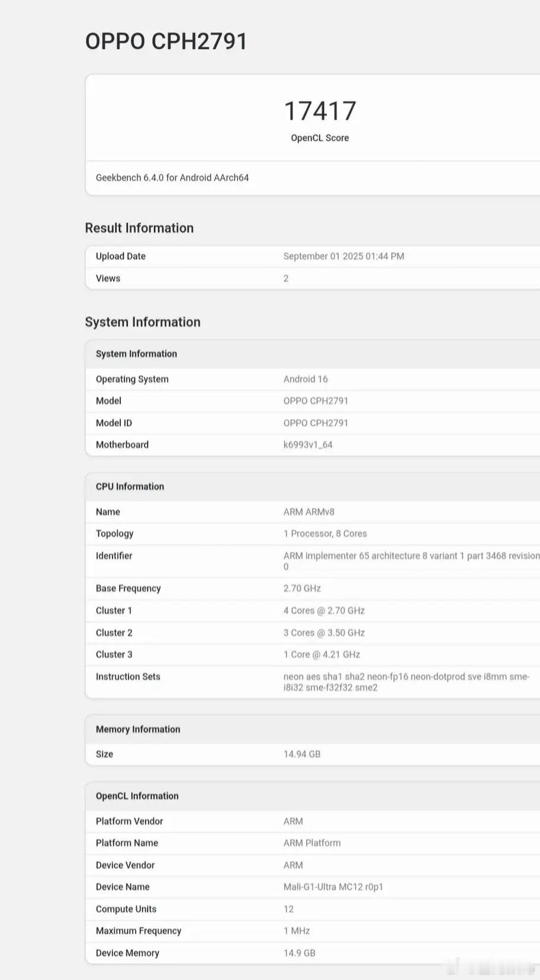Viewport: 540px width, 980px height.
Task: Select the ARM implementer 65 identifier text
Action: tap(412, 561)
